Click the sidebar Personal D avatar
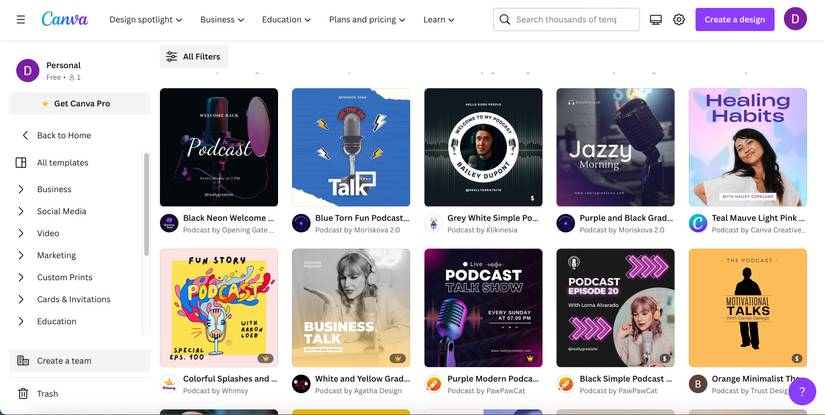Image resolution: width=825 pixels, height=415 pixels. pyautogui.click(x=27, y=70)
